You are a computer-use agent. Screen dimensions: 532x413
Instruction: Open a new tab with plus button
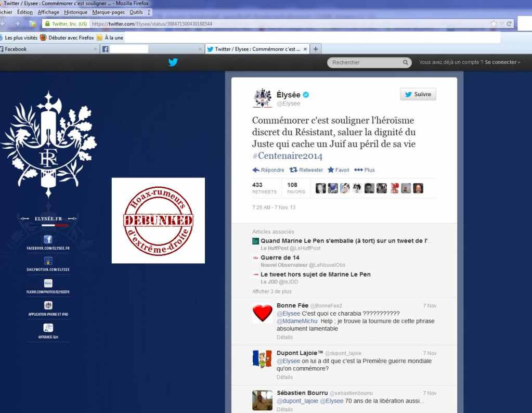pyautogui.click(x=316, y=49)
